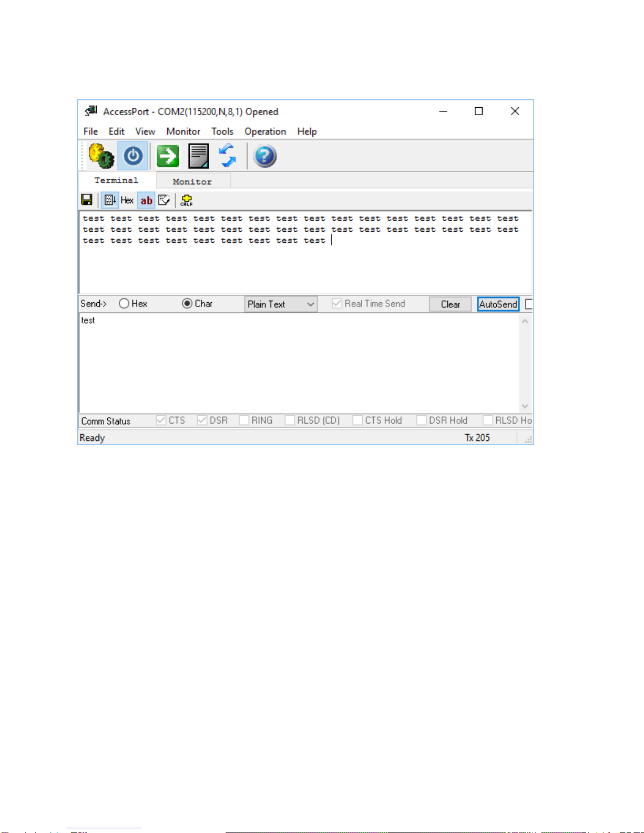644x833 pixels.
Task: Click the Clear button
Action: point(451,304)
